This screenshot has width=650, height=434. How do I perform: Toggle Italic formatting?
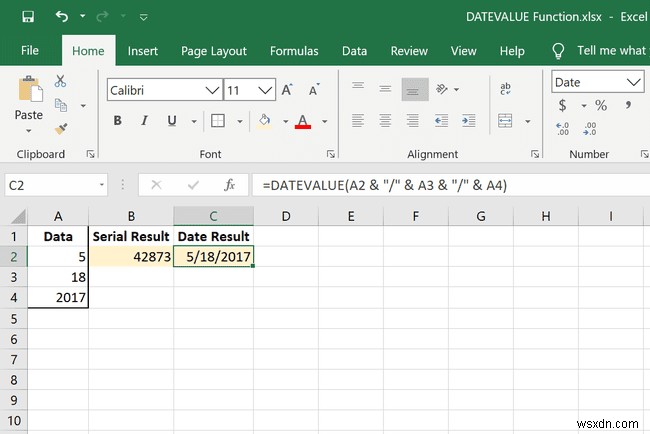[144, 121]
